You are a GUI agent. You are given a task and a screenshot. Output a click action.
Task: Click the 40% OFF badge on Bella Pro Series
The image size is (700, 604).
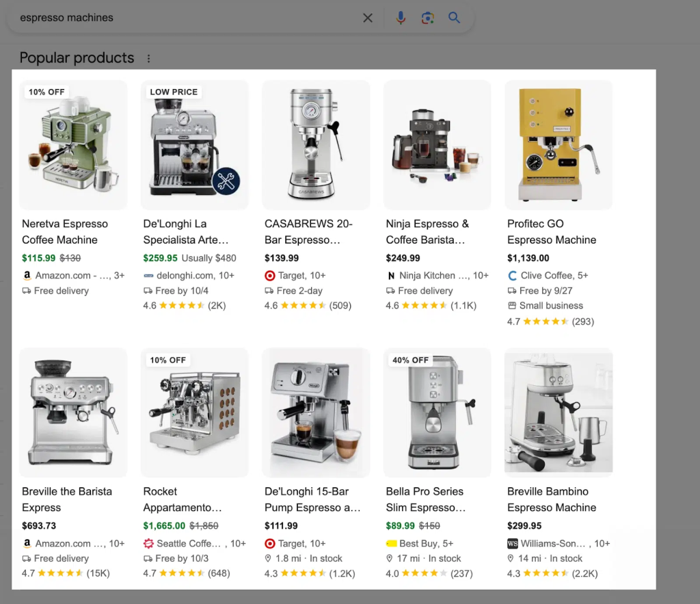[410, 359]
